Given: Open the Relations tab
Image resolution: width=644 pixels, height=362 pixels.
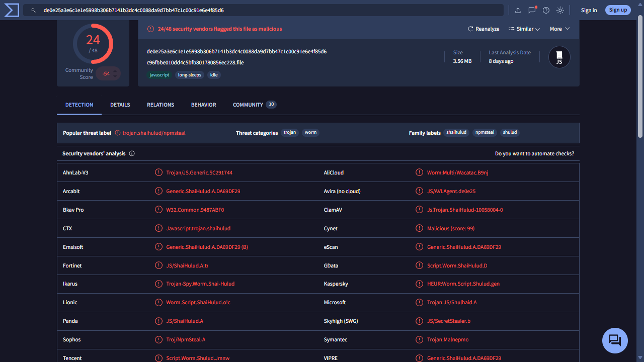Looking at the screenshot, I should tap(160, 105).
